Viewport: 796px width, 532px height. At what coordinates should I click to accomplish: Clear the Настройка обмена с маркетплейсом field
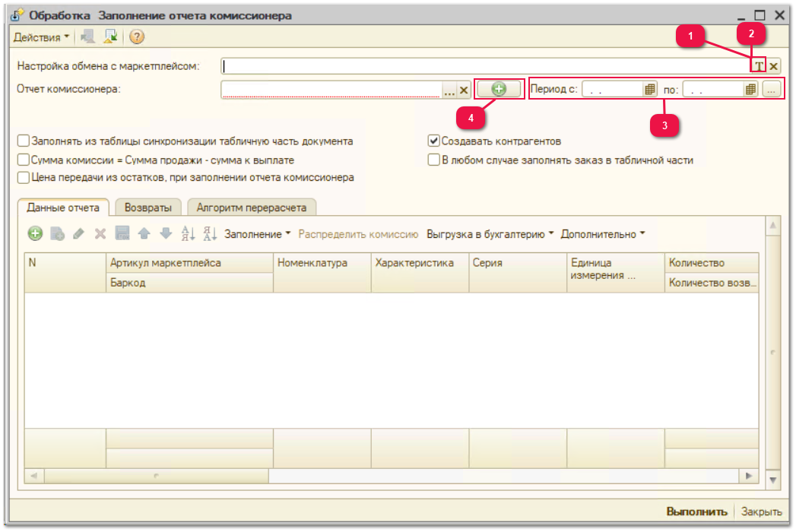[x=774, y=66]
